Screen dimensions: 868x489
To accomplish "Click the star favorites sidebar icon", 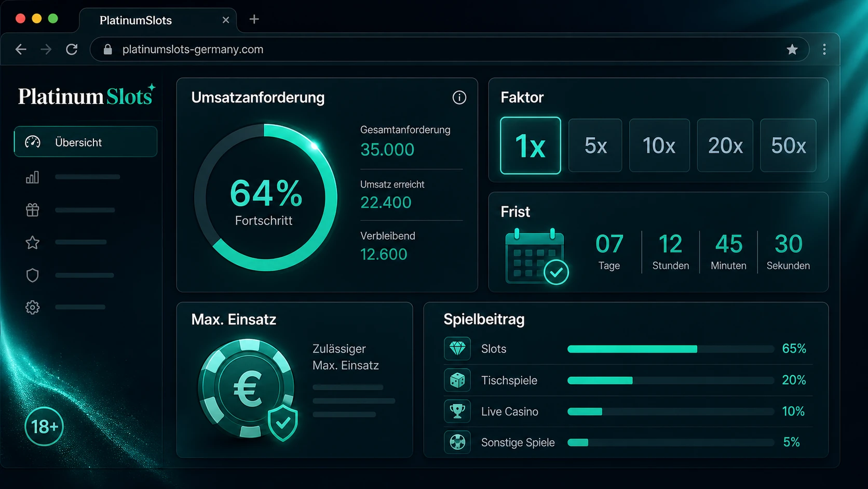I will coord(32,242).
